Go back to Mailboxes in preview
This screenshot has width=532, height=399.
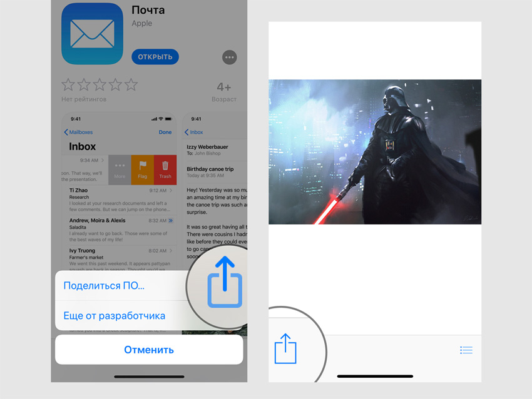click(x=78, y=132)
